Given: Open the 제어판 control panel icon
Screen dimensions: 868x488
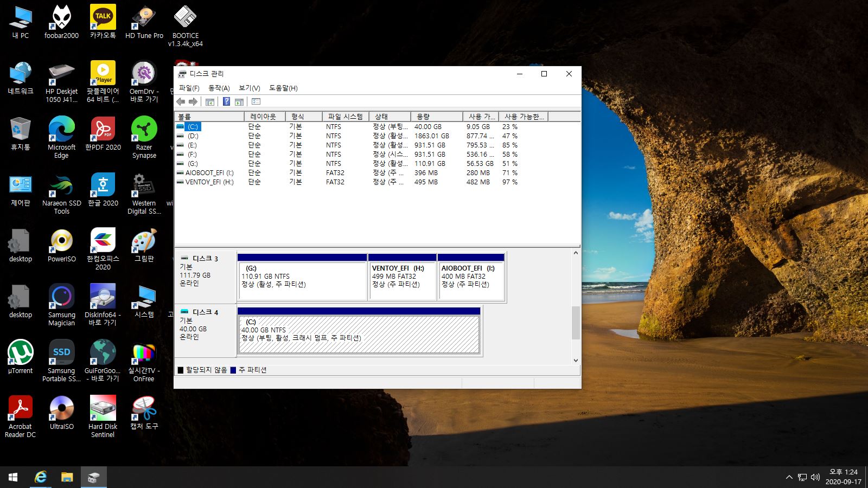Looking at the screenshot, I should 21,190.
